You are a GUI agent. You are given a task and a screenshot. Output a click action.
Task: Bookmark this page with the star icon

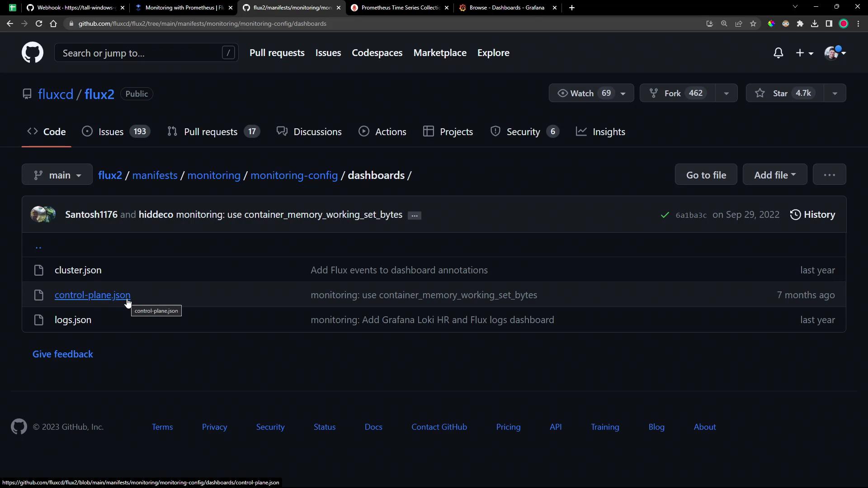click(753, 23)
